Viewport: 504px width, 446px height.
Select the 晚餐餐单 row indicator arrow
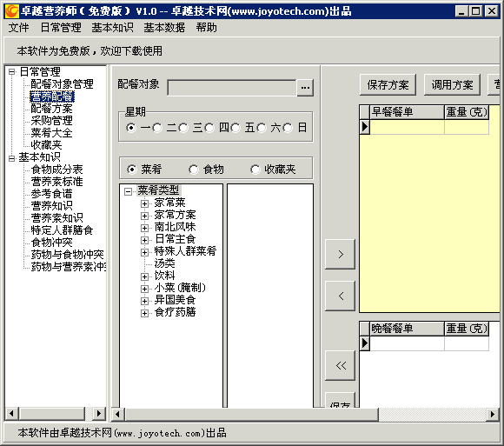[365, 343]
